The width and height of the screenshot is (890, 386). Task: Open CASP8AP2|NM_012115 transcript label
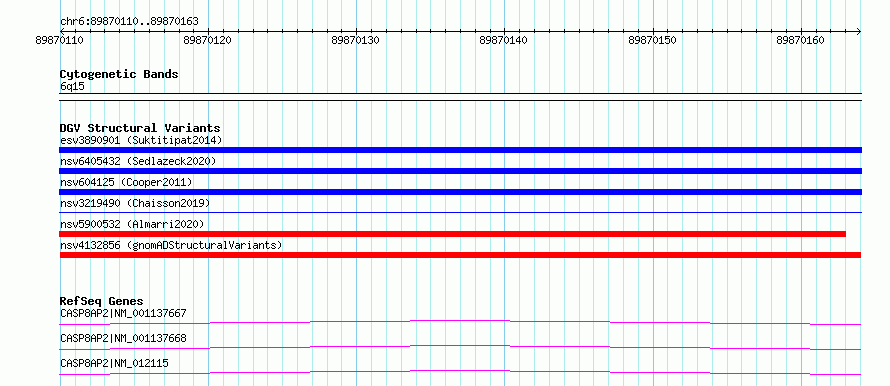(x=114, y=363)
